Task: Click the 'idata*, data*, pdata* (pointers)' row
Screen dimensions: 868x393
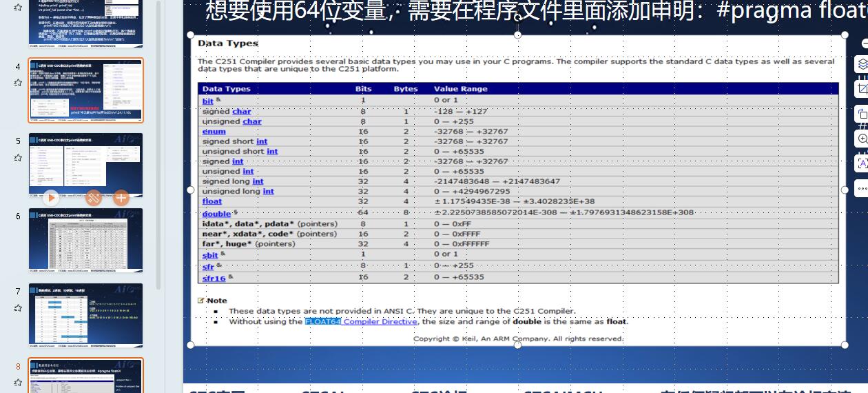Action: [x=518, y=223]
